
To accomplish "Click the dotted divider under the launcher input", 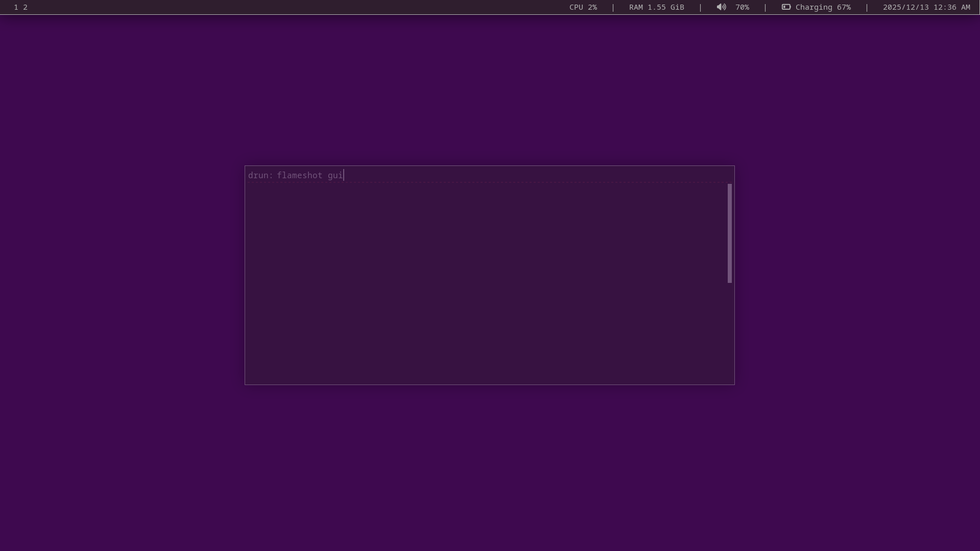I will [485, 182].
